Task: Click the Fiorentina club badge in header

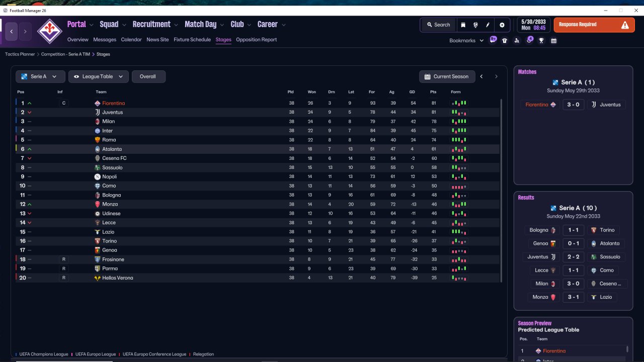Action: click(x=49, y=31)
